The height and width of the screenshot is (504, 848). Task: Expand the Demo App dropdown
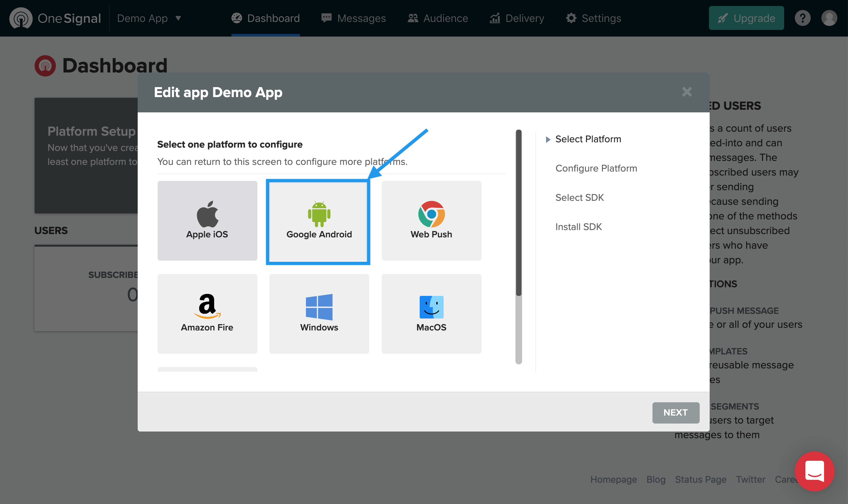[x=149, y=18]
